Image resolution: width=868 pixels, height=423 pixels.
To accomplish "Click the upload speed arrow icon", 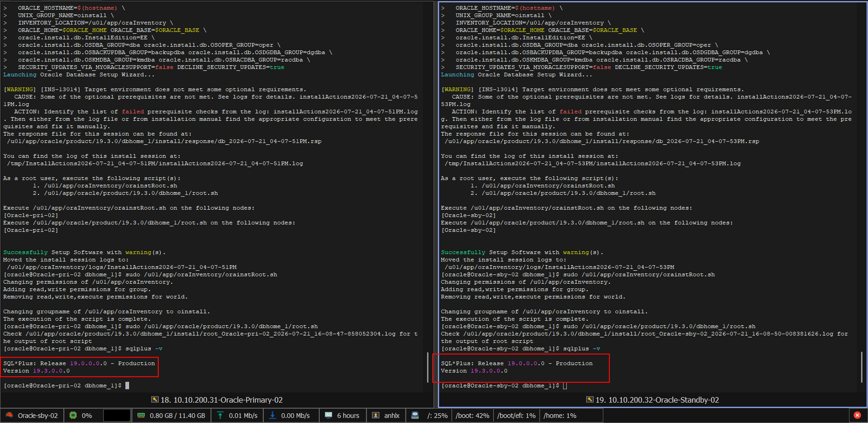I will [x=220, y=415].
